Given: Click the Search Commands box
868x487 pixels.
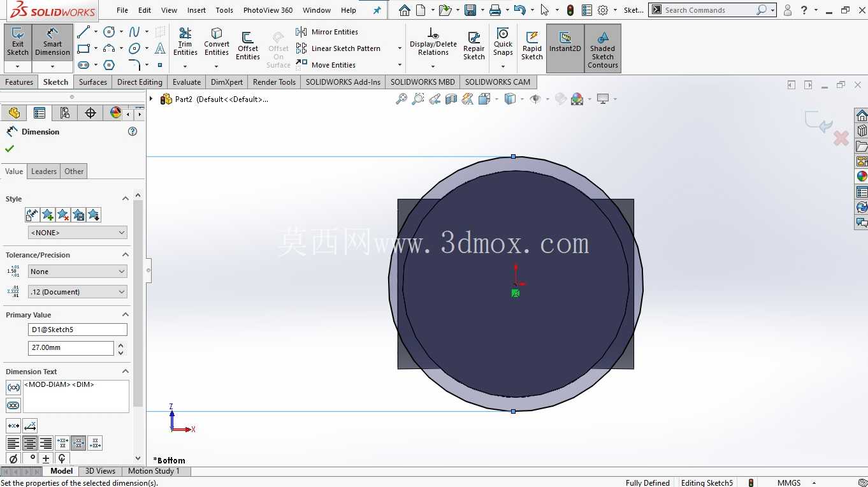Looking at the screenshot, I should (712, 10).
